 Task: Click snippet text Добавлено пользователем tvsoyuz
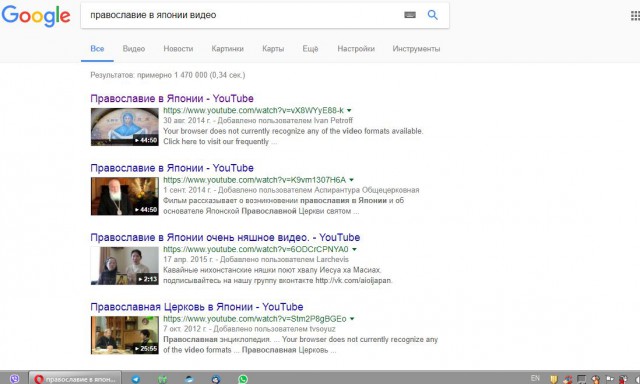(x=274, y=329)
